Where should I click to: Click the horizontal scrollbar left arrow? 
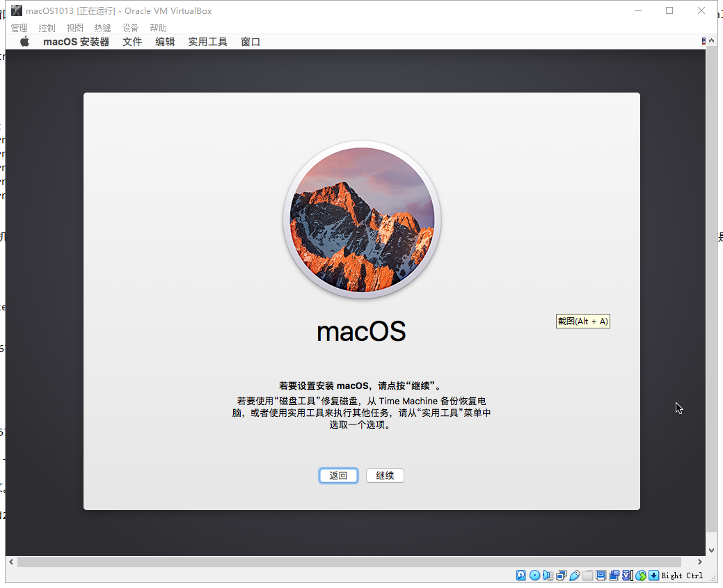click(x=11, y=562)
